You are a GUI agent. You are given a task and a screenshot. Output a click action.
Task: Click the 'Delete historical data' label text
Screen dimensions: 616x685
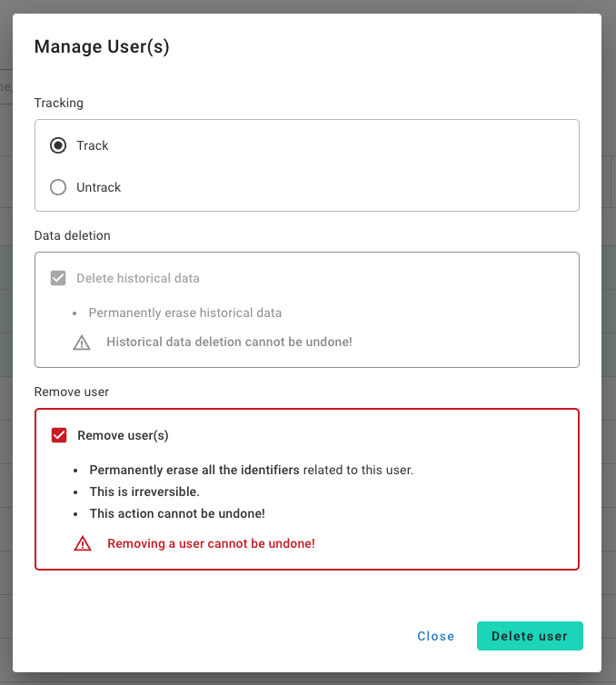click(x=138, y=278)
